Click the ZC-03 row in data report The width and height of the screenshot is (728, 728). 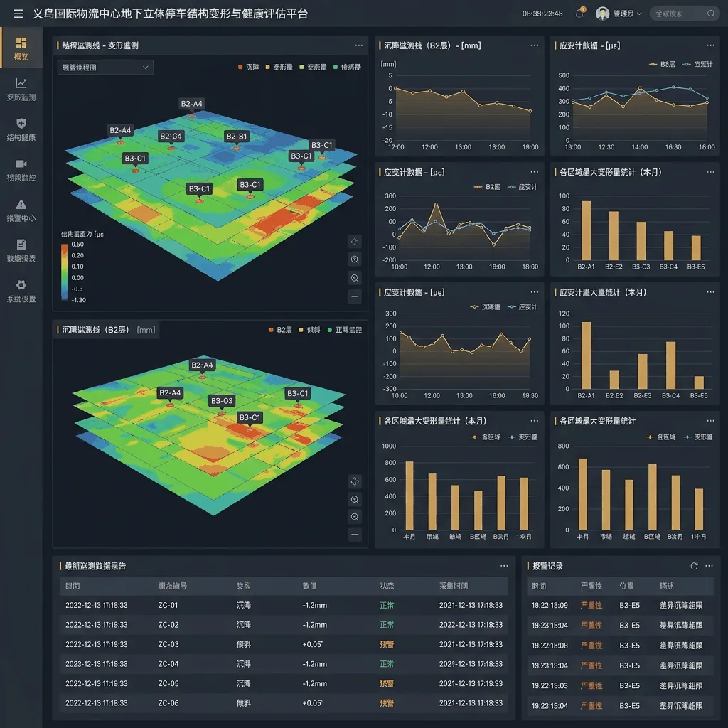tap(284, 644)
